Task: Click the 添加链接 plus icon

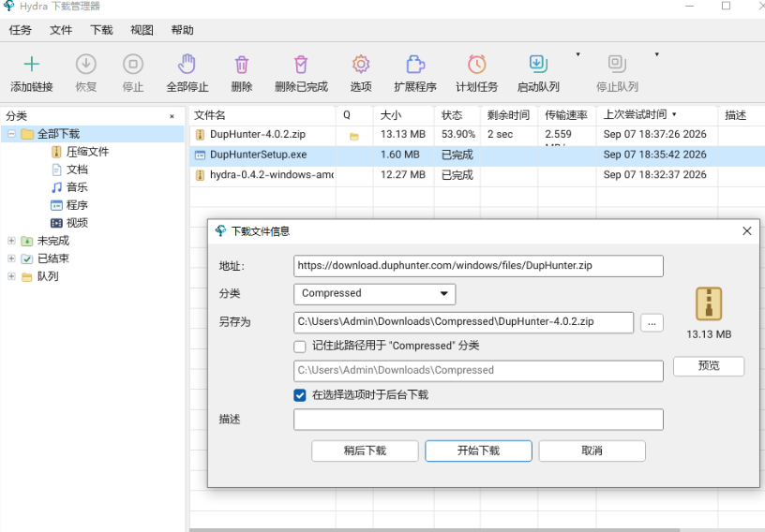Action: click(32, 64)
